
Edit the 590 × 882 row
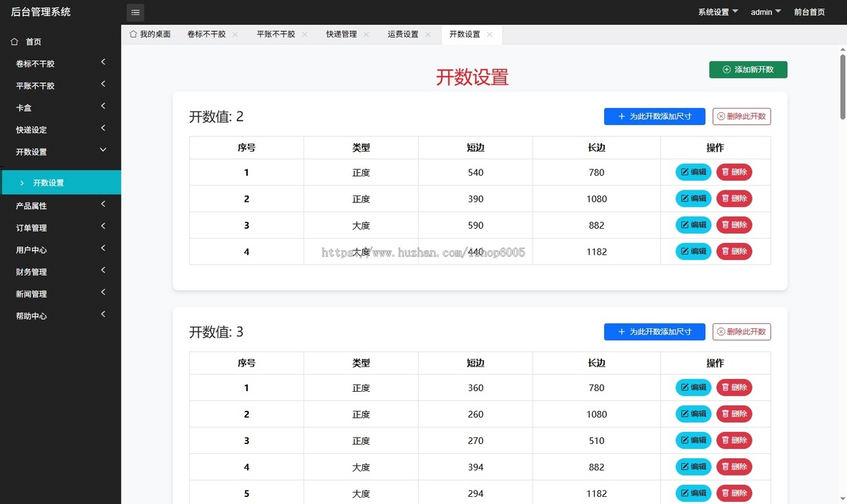pyautogui.click(x=694, y=225)
